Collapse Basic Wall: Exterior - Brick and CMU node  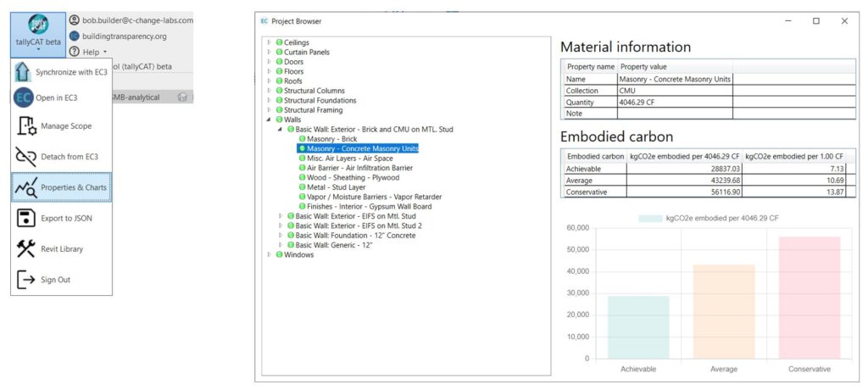click(x=281, y=129)
